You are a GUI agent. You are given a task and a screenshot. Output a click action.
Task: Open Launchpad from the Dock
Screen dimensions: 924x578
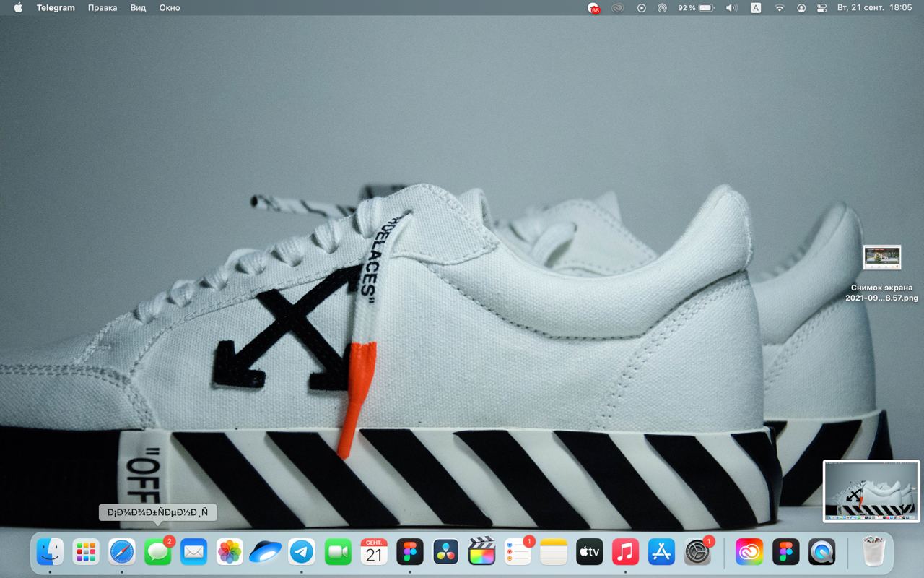(x=86, y=552)
